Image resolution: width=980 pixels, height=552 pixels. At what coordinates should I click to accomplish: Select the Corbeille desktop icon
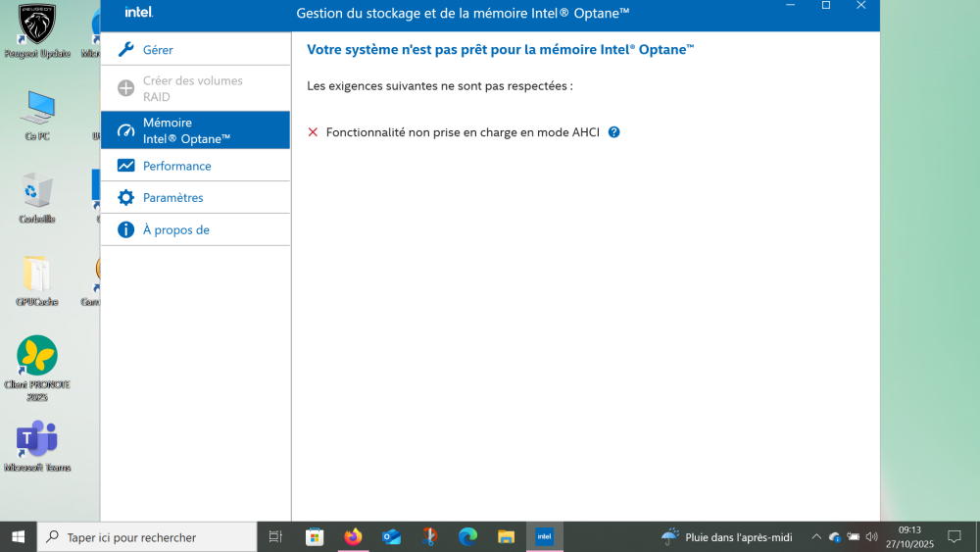click(37, 197)
